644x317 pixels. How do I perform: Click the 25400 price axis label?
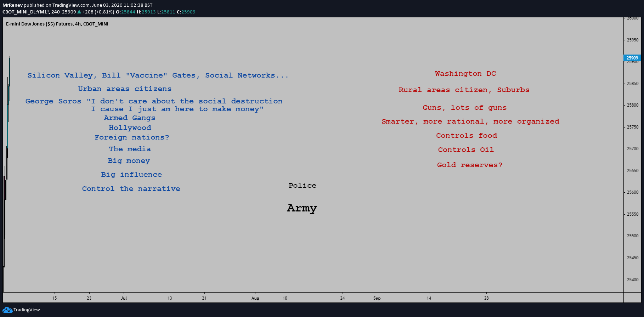pyautogui.click(x=633, y=280)
